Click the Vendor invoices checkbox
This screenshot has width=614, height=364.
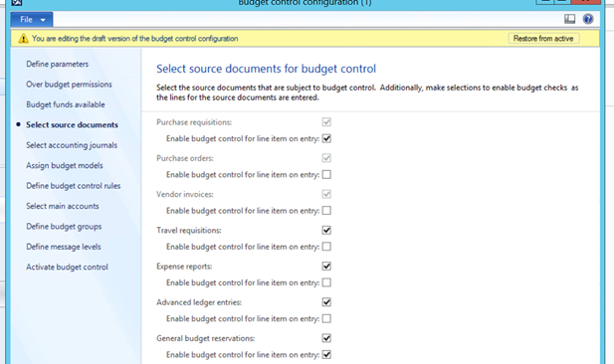pos(326,194)
